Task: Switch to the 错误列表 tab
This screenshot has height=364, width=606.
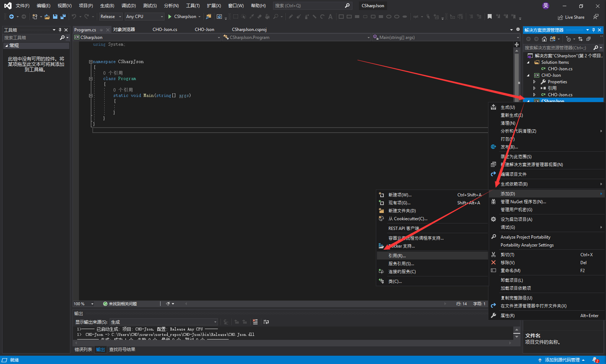Action: click(83, 350)
